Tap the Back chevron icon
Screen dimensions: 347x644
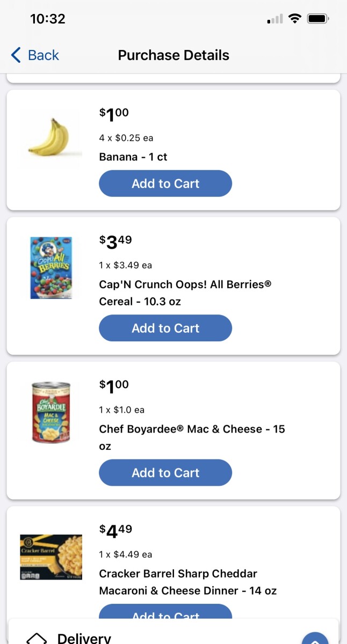(x=16, y=55)
